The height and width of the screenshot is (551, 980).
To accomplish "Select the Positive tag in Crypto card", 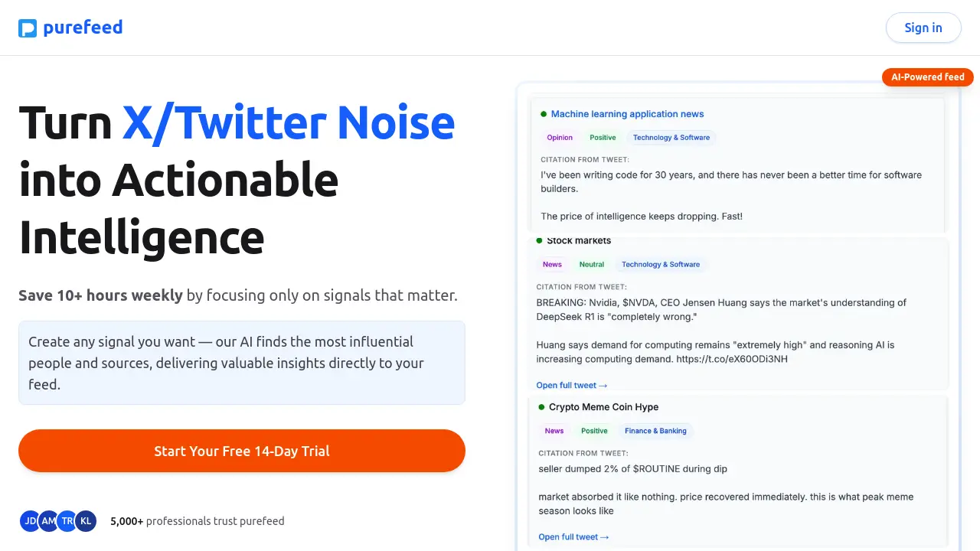I will click(x=594, y=431).
